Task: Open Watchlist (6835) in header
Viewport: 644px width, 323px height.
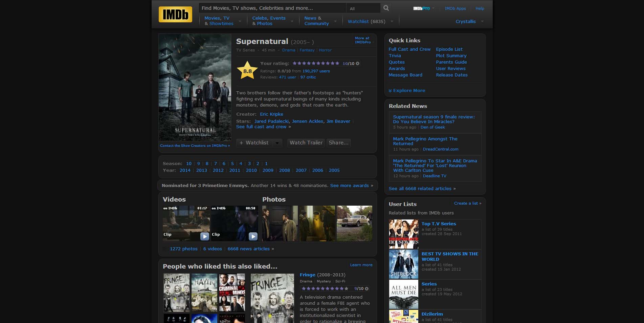Action: click(x=367, y=21)
